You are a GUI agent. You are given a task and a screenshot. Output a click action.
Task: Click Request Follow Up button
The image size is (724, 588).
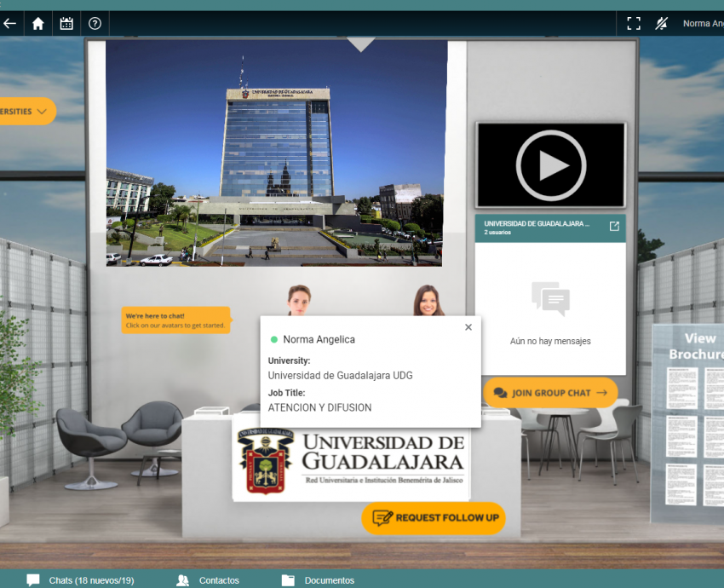[434, 518]
